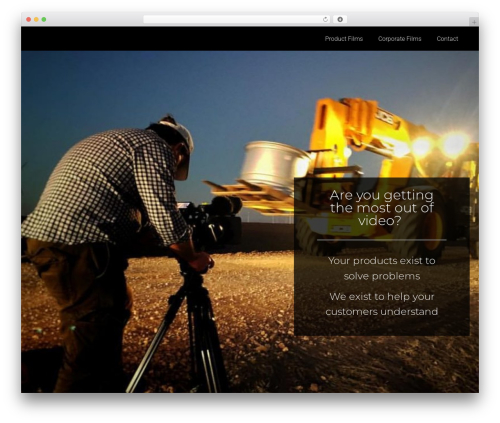
Task: Reload the page with the refresh icon
Action: pyautogui.click(x=325, y=19)
